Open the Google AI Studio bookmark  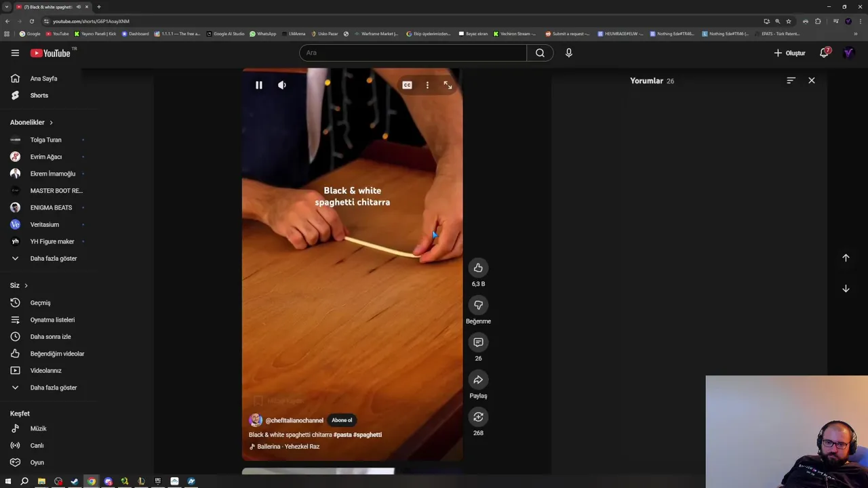click(x=226, y=33)
